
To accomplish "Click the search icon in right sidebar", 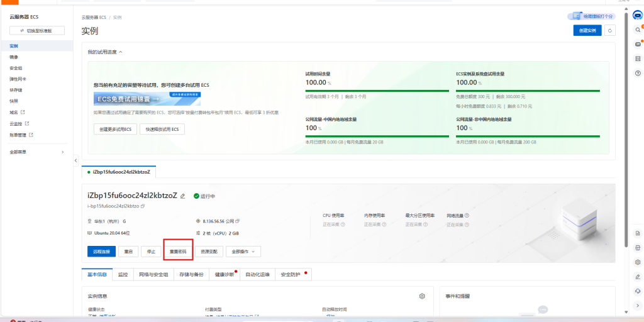I will pyautogui.click(x=637, y=30).
